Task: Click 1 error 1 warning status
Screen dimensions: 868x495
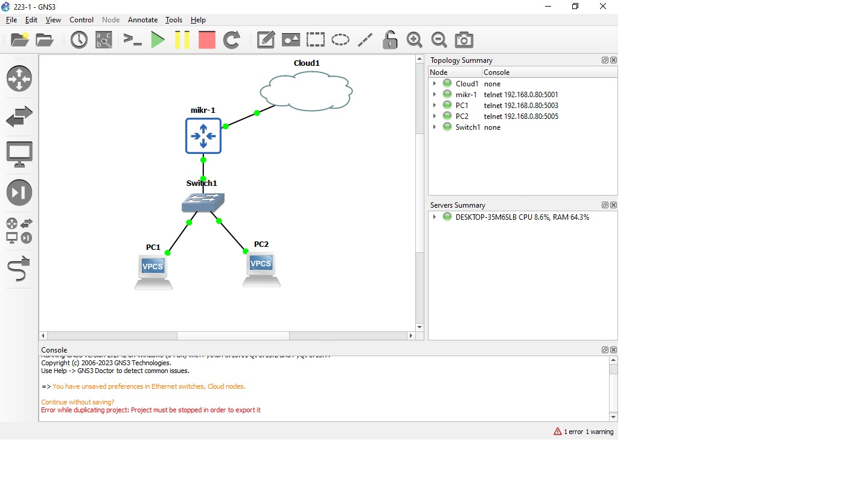Action: click(584, 432)
